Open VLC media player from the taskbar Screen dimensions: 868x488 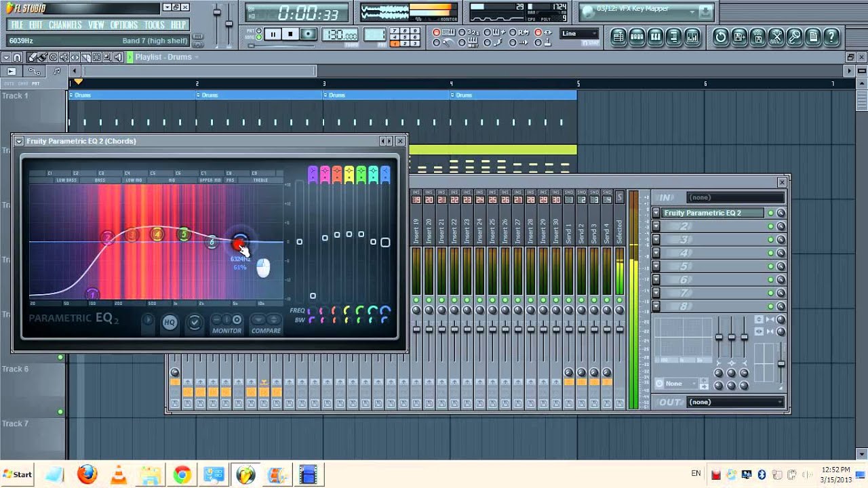coord(119,474)
